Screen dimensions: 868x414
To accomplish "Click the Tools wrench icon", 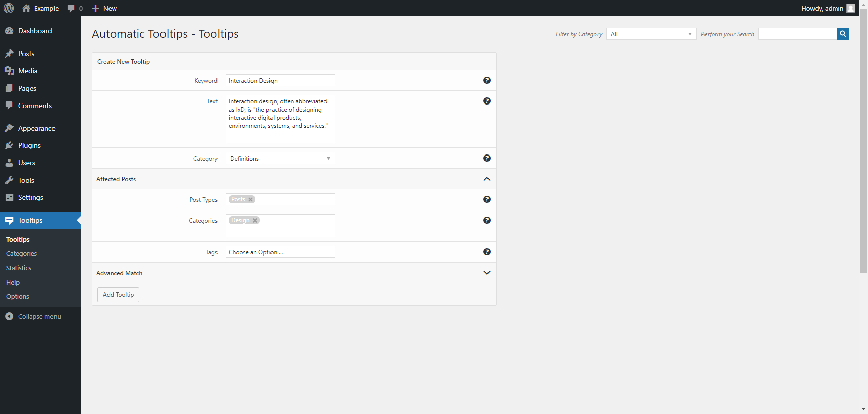I will (9, 180).
